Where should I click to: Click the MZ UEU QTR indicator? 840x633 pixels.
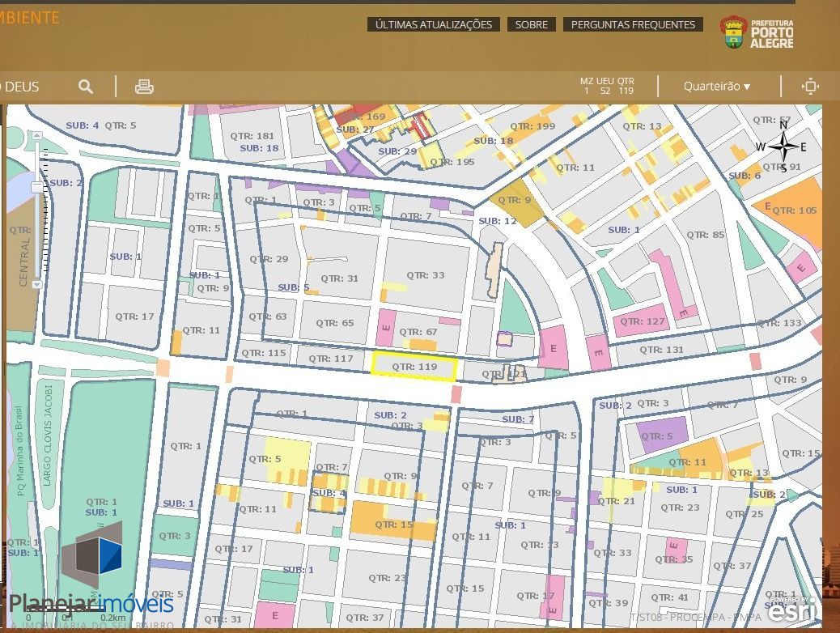(606, 86)
